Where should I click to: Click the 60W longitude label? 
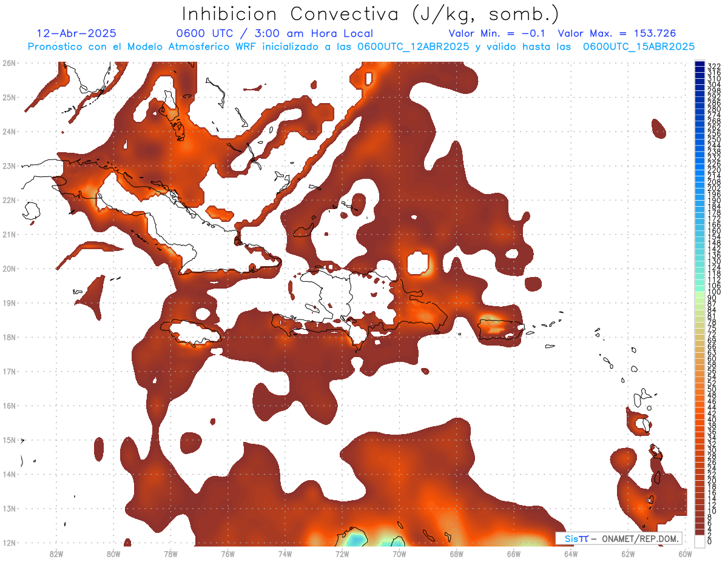tap(685, 554)
